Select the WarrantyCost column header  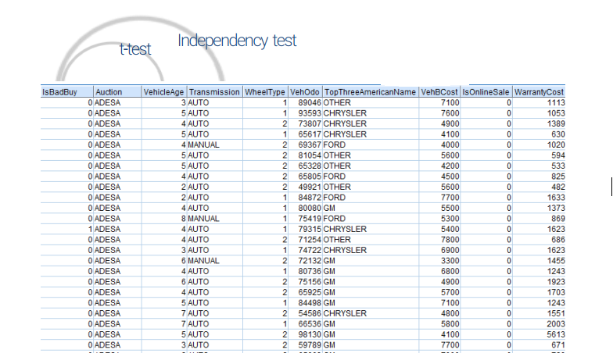[x=540, y=92]
